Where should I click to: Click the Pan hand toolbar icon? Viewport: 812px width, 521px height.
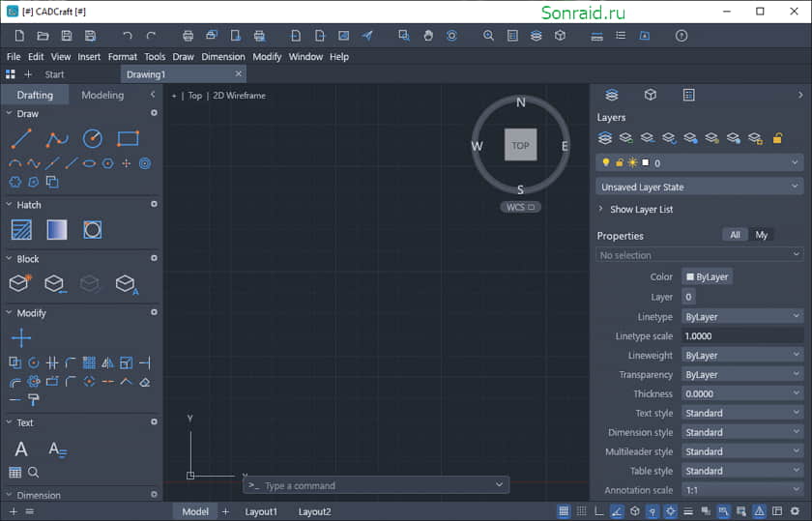pyautogui.click(x=428, y=36)
